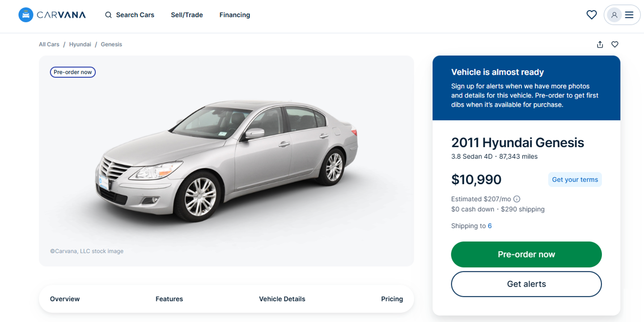Click the user profile avatar icon

pos(614,15)
